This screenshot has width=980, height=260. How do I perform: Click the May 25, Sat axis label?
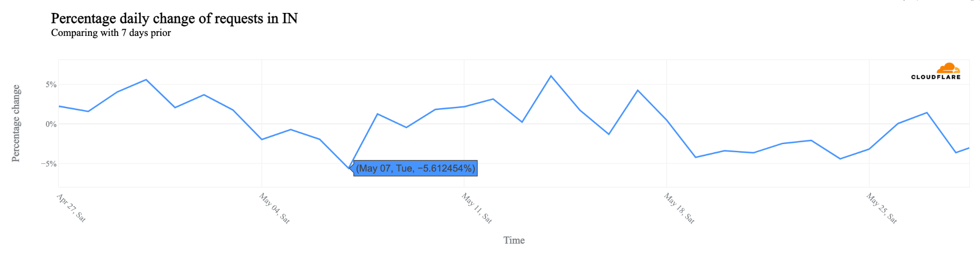coord(882,208)
